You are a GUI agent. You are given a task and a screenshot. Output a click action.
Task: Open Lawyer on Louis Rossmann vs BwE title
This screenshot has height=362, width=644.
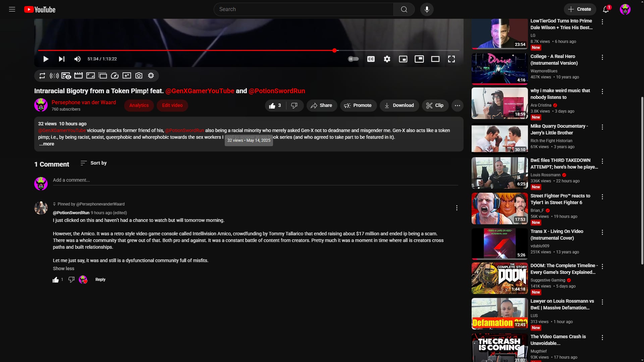pyautogui.click(x=562, y=305)
